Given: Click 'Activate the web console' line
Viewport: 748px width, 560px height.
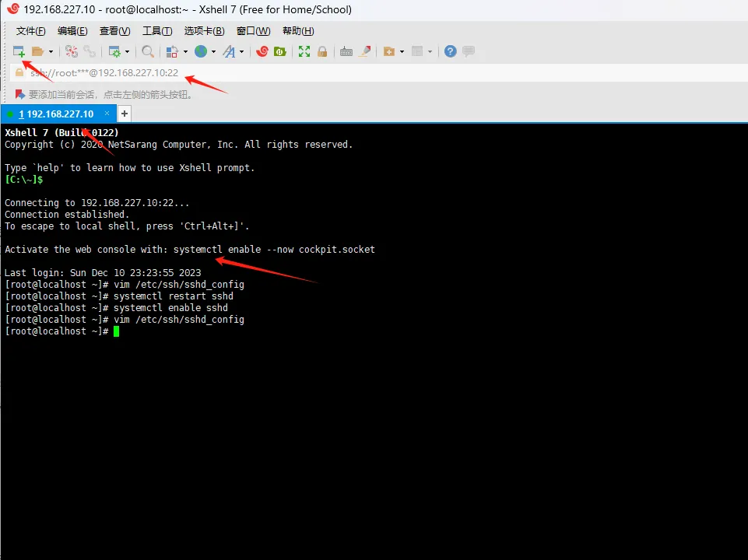Looking at the screenshot, I should pyautogui.click(x=190, y=249).
